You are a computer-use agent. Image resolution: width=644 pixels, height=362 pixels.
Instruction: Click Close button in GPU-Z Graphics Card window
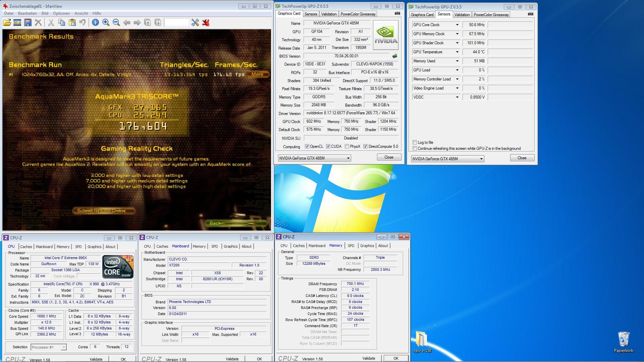[389, 157]
